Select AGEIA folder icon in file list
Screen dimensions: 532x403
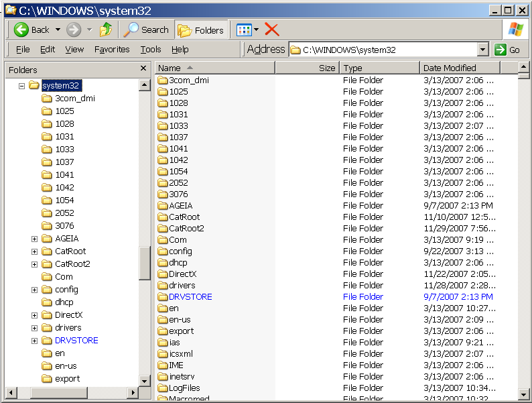pyautogui.click(x=163, y=206)
